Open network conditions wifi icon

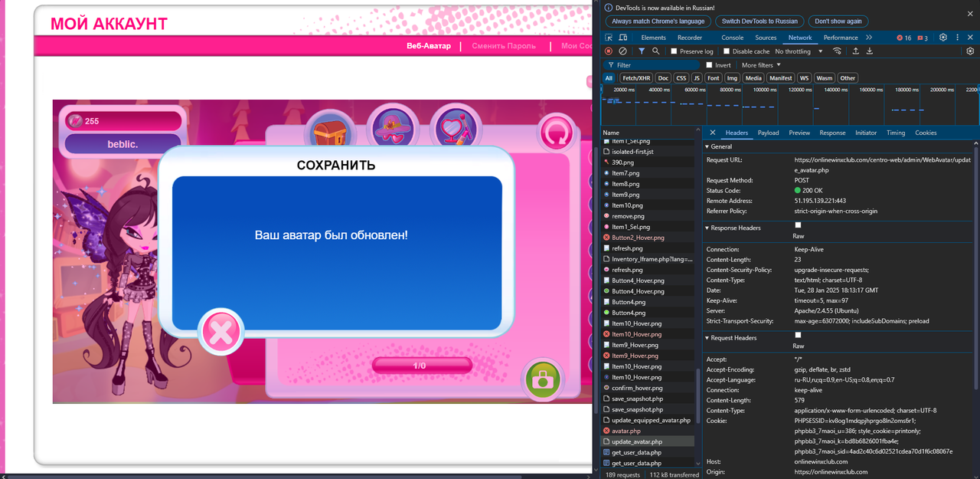(x=838, y=51)
